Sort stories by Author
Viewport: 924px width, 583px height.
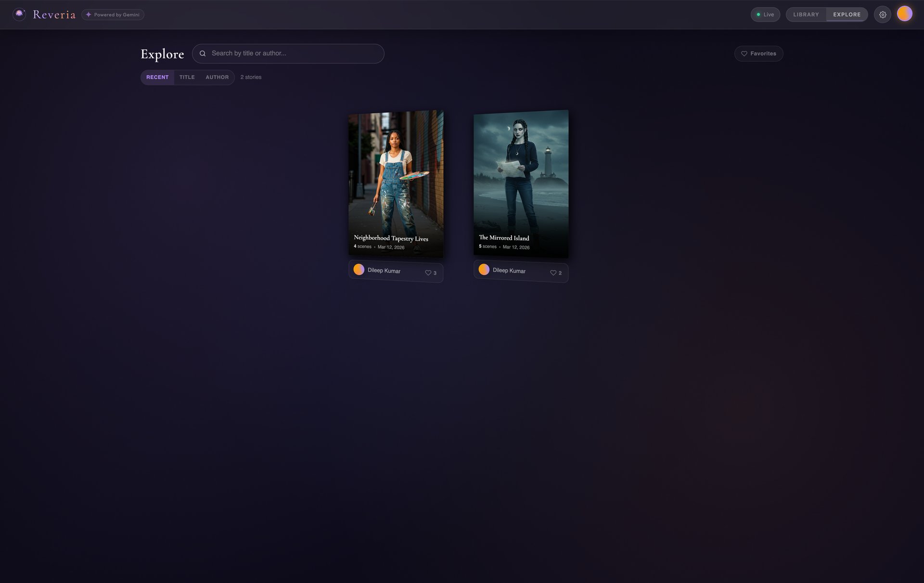217,77
